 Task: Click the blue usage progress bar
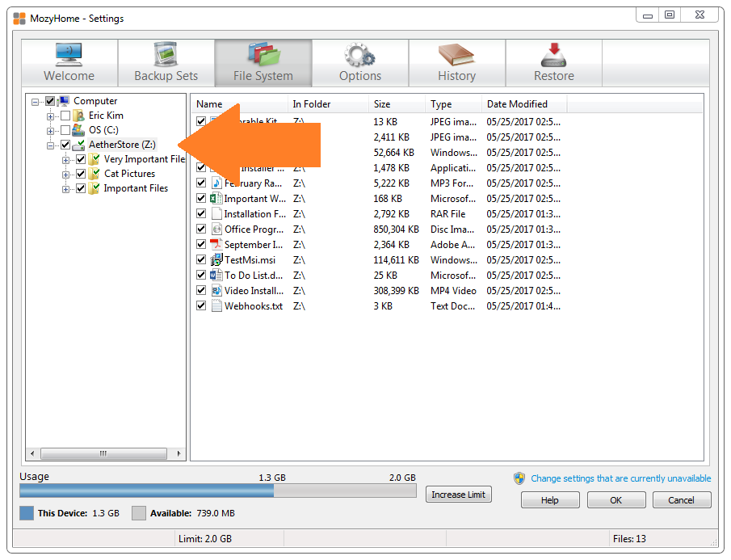click(x=146, y=491)
